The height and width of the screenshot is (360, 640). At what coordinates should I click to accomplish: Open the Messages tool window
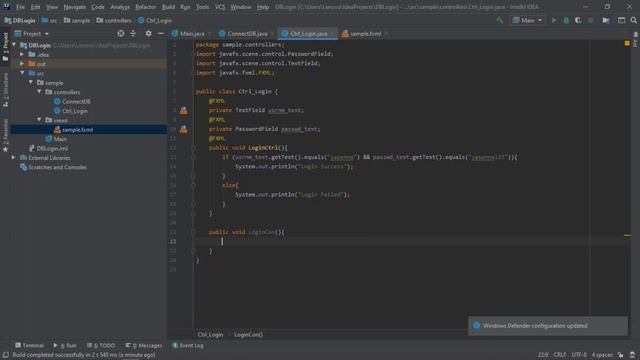pos(144,345)
